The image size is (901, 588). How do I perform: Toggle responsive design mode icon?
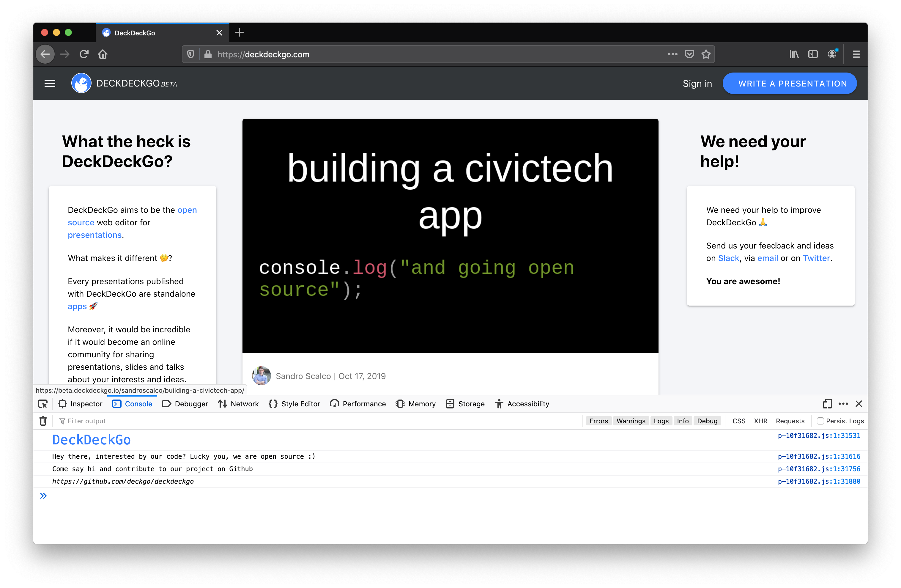coord(827,404)
